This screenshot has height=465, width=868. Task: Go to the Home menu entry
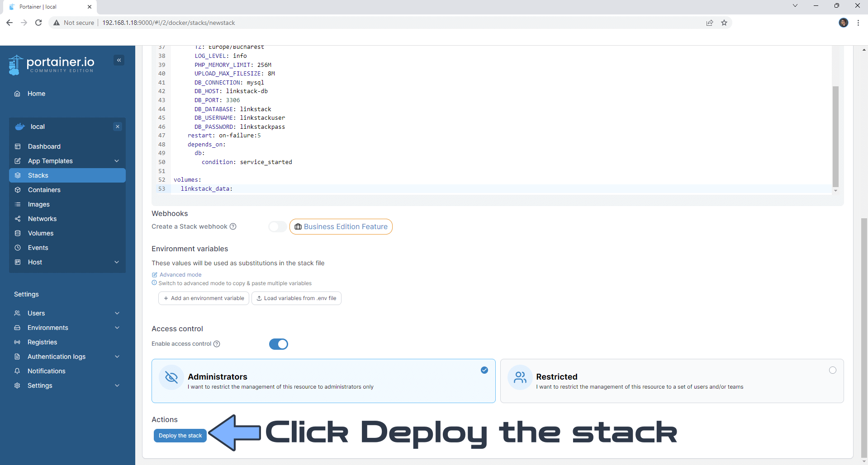36,94
